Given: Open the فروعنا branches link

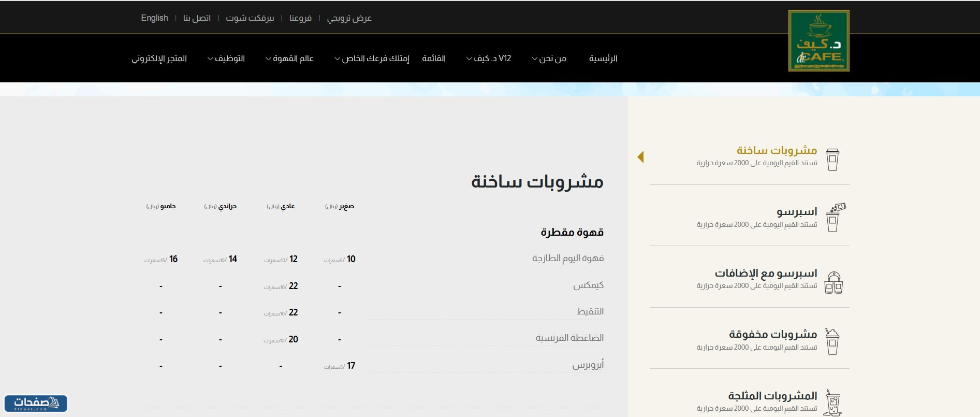Looking at the screenshot, I should point(300,18).
